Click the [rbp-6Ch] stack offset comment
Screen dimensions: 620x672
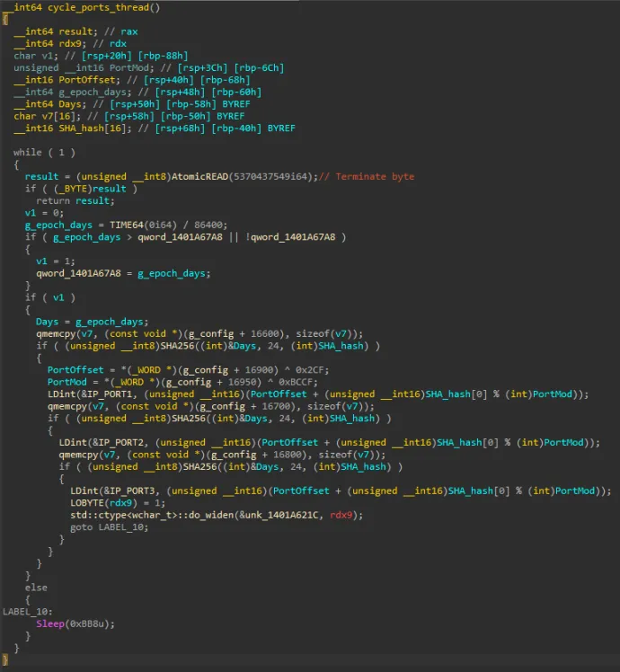tap(259, 67)
